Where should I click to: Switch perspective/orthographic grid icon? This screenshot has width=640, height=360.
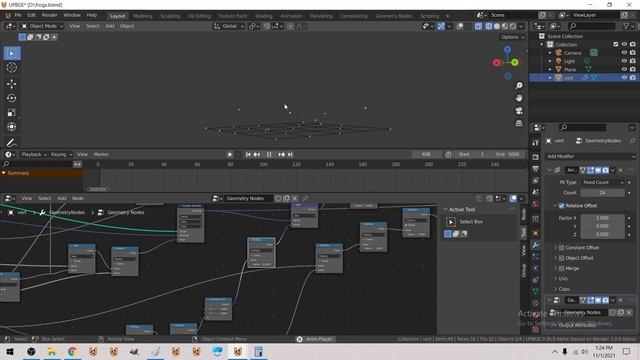tap(519, 123)
